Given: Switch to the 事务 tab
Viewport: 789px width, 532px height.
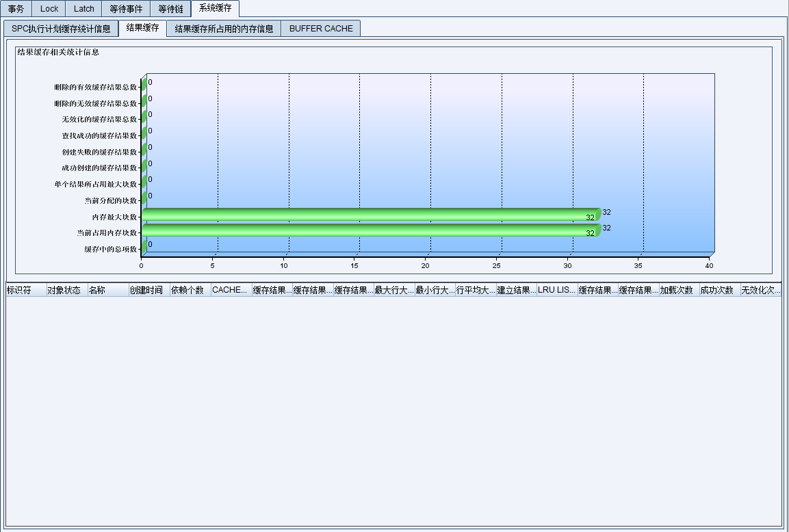Looking at the screenshot, I should (16, 9).
